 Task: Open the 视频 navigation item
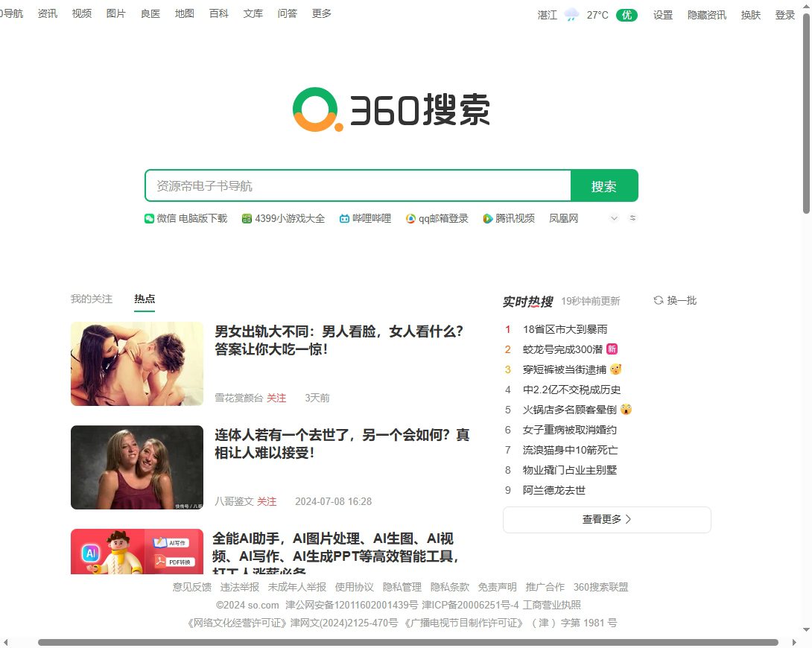[x=82, y=13]
